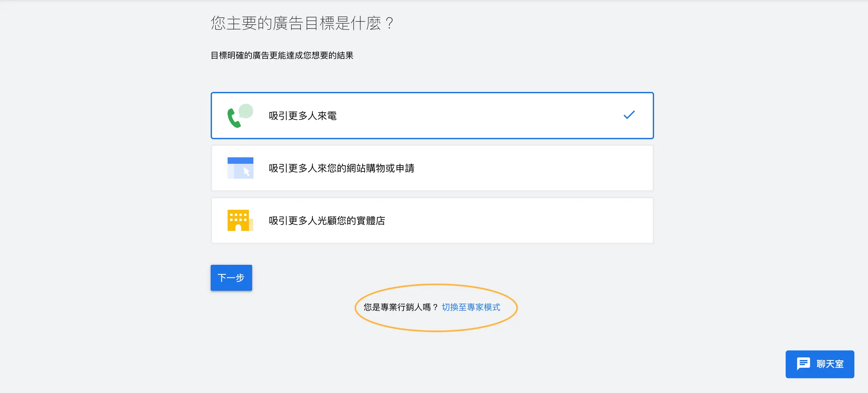Viewport: 868px width, 393px height.
Task: Click the text 您是專業行銷人嗎？
Action: [401, 307]
